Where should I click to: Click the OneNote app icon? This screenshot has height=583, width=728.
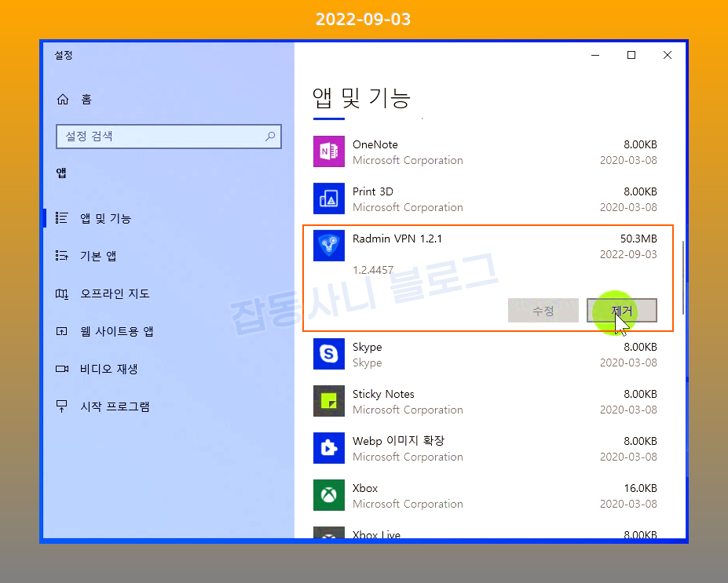click(x=329, y=151)
